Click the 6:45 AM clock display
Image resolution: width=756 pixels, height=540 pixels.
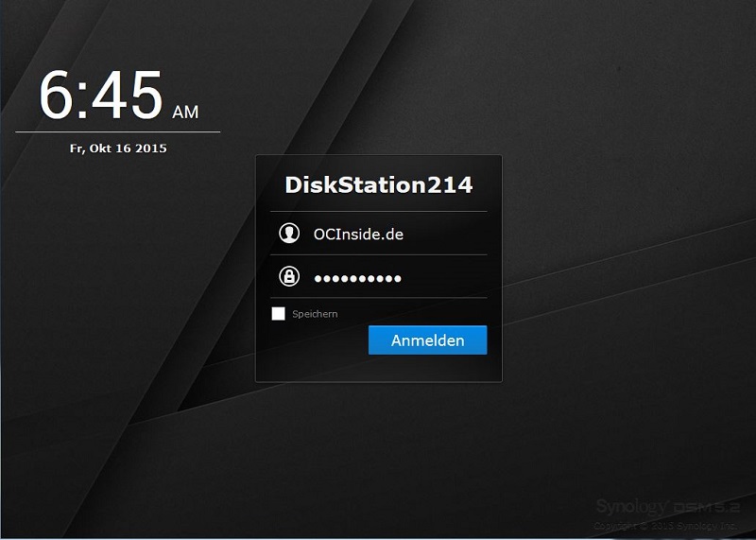point(119,96)
